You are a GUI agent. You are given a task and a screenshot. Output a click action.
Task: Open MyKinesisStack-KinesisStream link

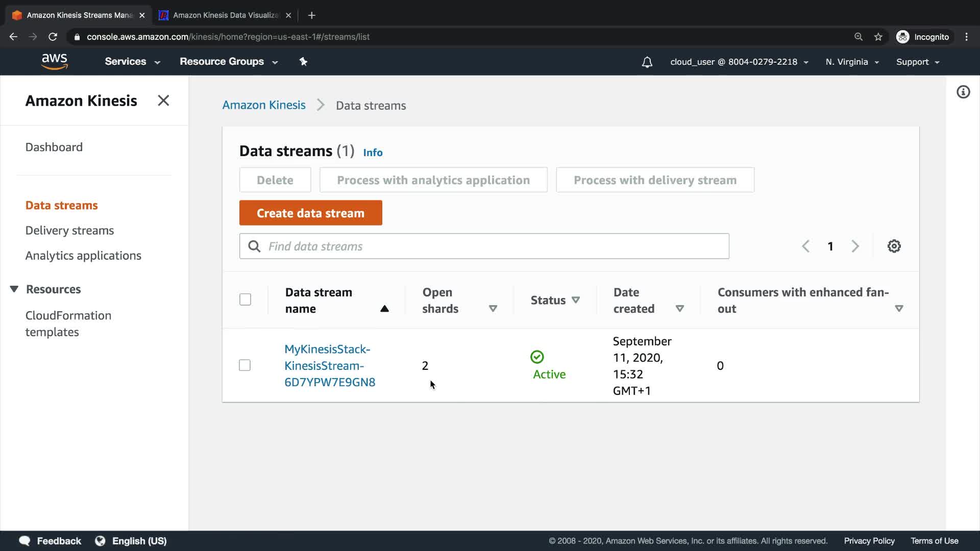329,365
